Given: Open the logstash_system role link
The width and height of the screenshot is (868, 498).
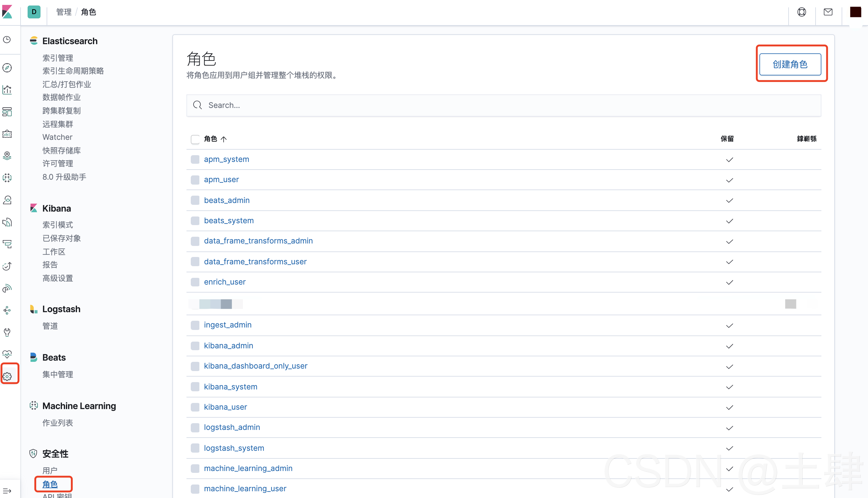Looking at the screenshot, I should 234,448.
